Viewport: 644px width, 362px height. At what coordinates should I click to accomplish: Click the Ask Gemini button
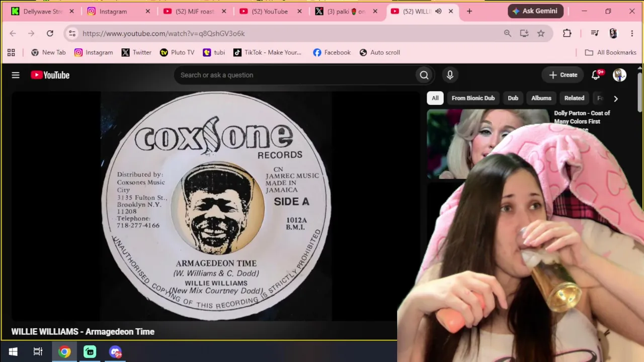coord(536,11)
